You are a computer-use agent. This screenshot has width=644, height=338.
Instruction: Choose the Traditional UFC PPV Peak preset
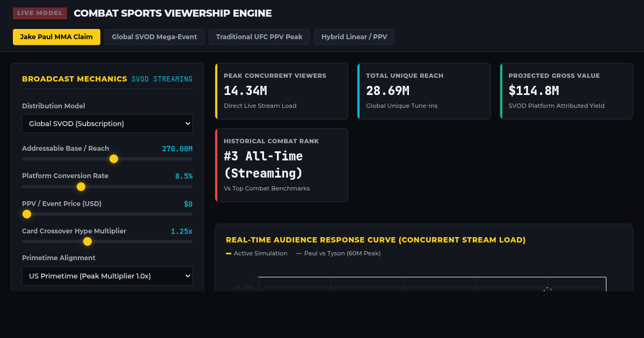259,37
